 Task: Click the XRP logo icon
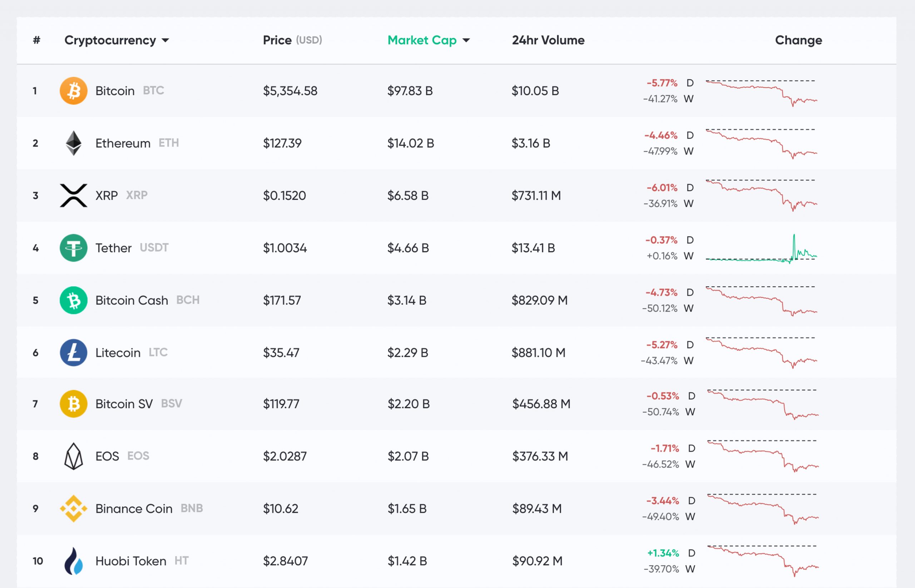[73, 195]
